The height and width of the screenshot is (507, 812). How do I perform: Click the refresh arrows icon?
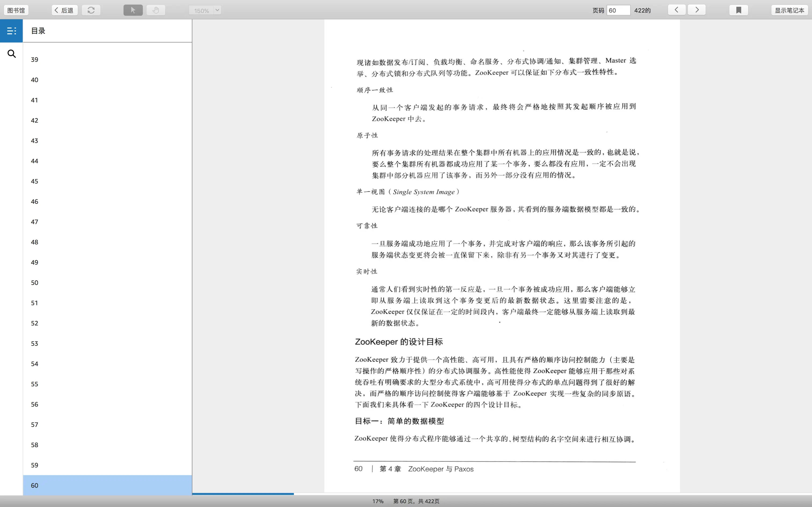91,10
